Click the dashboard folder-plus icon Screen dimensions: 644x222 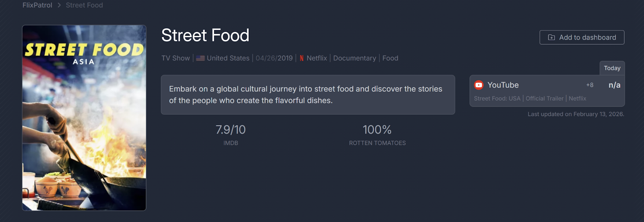coord(551,37)
